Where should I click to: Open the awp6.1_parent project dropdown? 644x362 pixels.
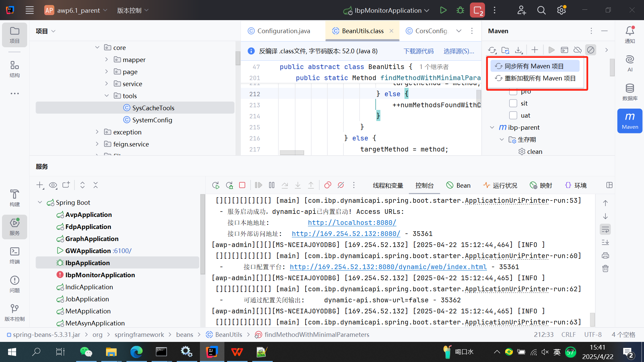(76, 10)
